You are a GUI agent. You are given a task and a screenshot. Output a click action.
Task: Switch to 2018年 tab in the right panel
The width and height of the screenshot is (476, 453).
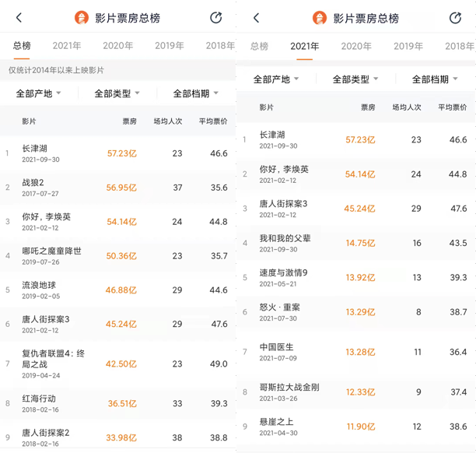pyautogui.click(x=460, y=46)
